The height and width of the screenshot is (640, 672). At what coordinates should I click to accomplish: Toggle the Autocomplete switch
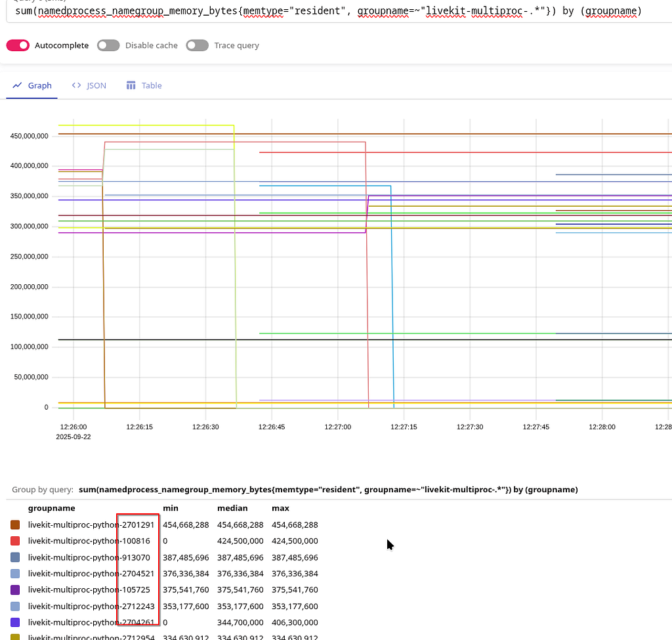pos(18,45)
